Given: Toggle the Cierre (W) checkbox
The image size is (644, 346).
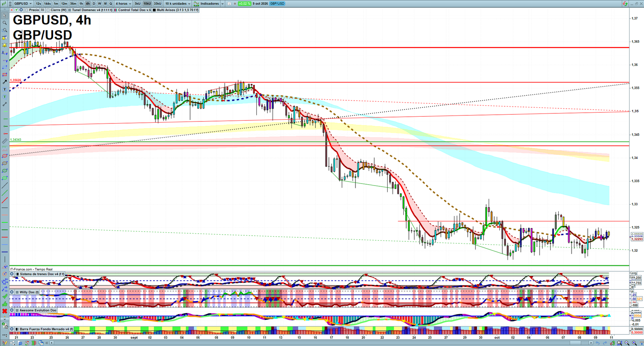Looking at the screenshot, I should click(48, 10).
